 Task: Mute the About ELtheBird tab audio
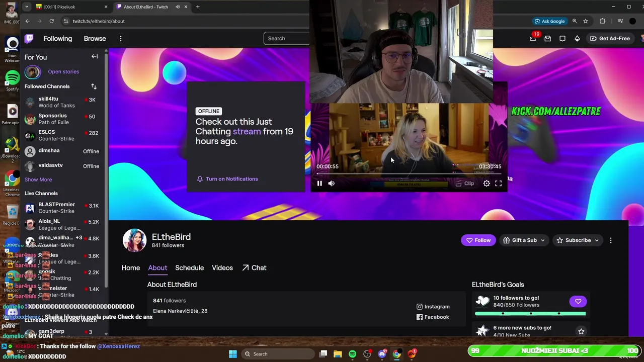pos(178,7)
